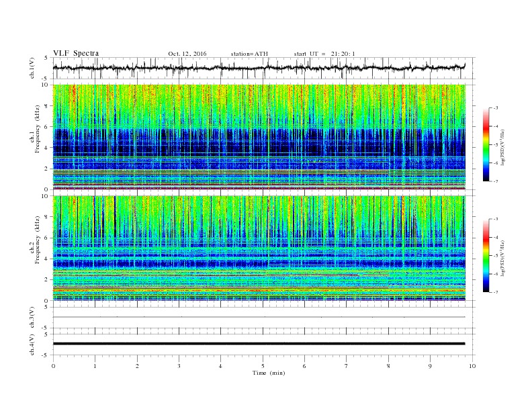532x411 pixels.
Task: Click the "-3" tick on ch.1 colorbar
Action: tap(496, 108)
